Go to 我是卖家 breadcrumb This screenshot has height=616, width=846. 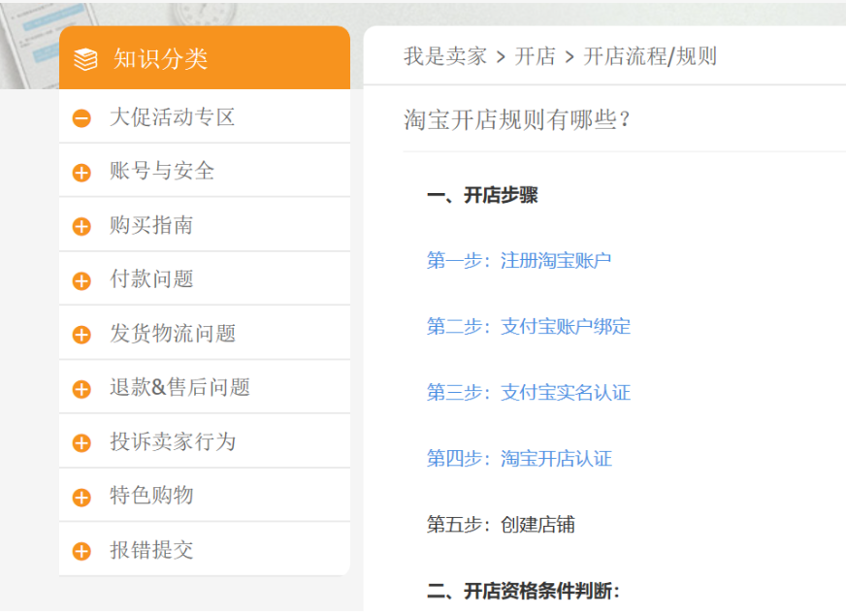(445, 56)
